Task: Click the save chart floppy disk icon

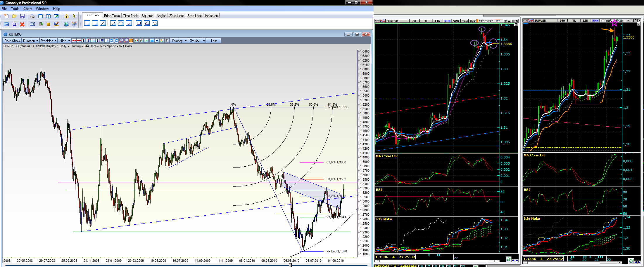Action: 22,16
